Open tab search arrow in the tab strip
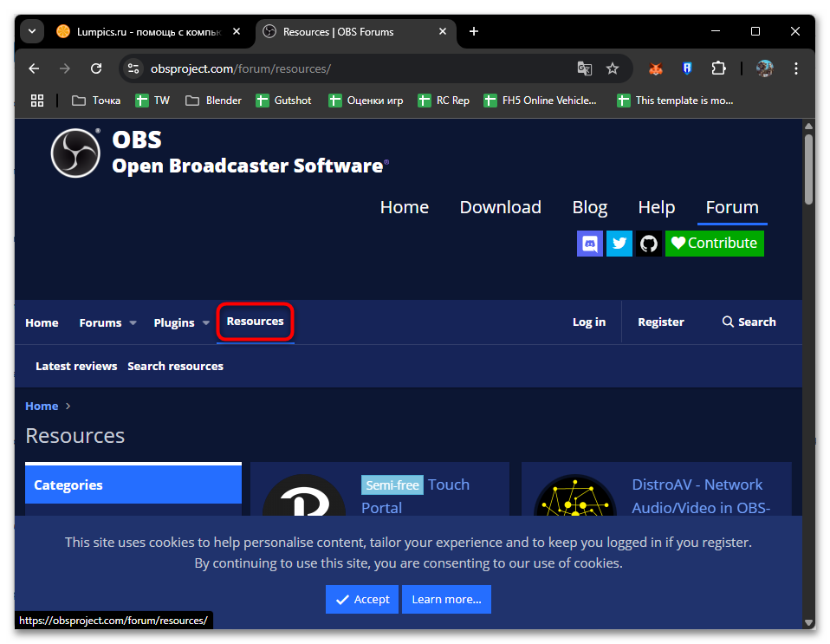Viewport: 830px width, 644px height. pyautogui.click(x=31, y=30)
